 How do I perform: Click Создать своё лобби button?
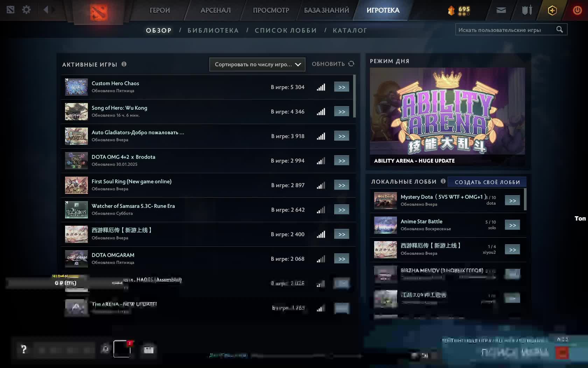pyautogui.click(x=487, y=182)
